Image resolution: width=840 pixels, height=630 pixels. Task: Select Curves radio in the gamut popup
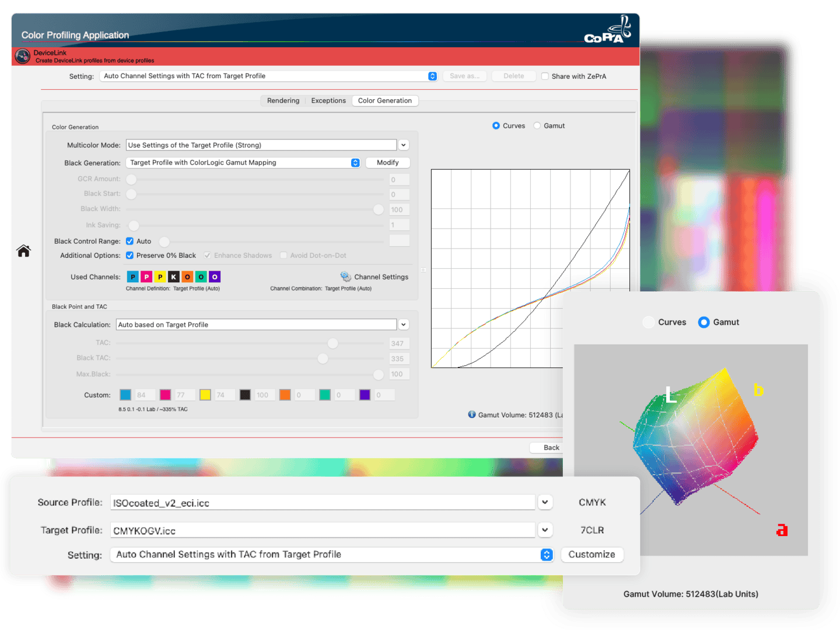[x=648, y=322]
